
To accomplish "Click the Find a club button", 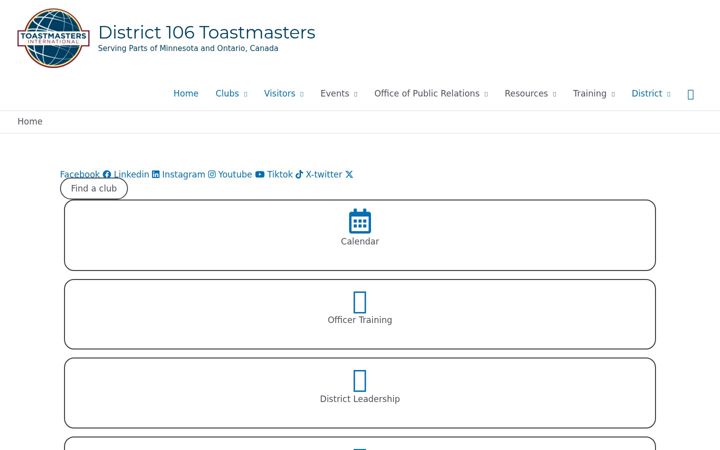I will point(94,189).
